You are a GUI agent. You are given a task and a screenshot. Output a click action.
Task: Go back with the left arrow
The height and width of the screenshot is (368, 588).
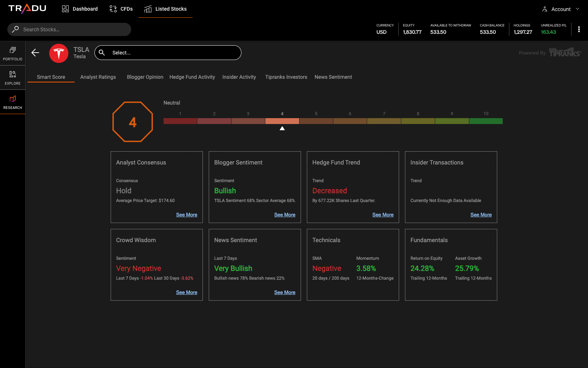(35, 53)
